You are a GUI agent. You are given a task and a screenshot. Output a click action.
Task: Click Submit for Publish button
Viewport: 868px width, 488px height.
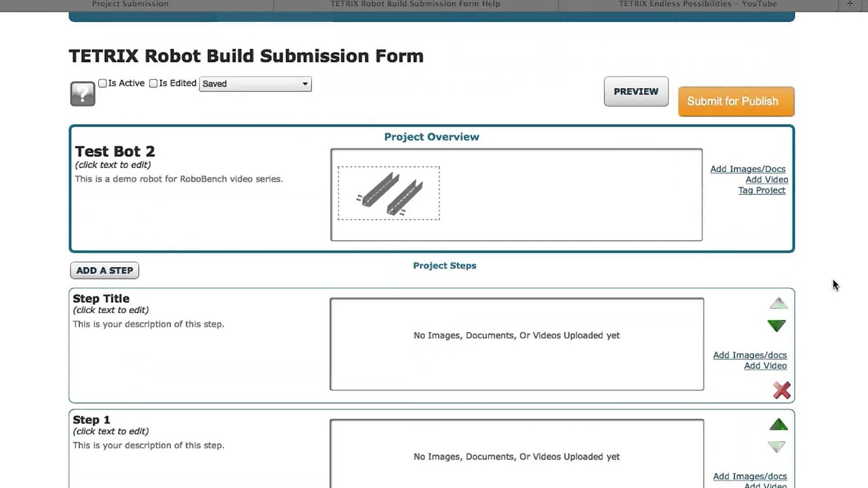point(736,102)
